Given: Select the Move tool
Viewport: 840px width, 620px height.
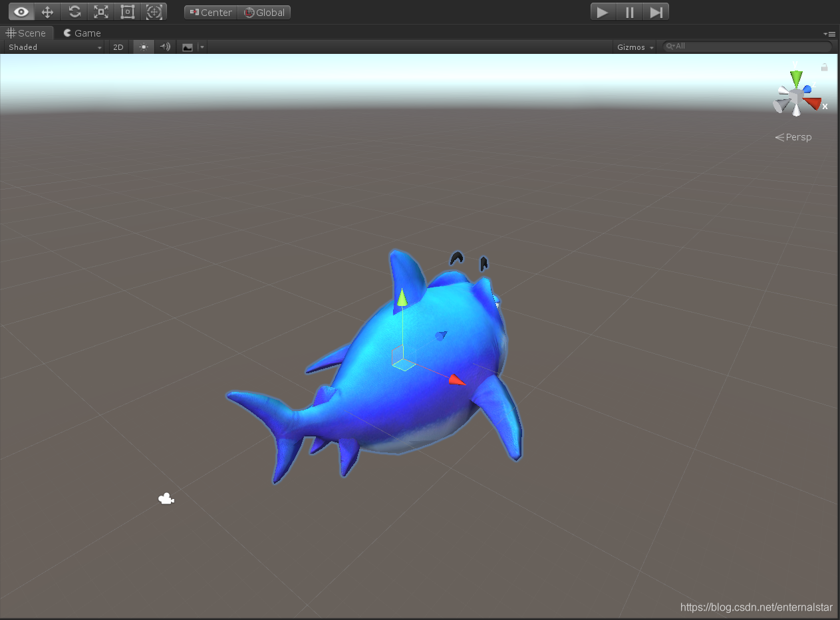Looking at the screenshot, I should coord(47,12).
